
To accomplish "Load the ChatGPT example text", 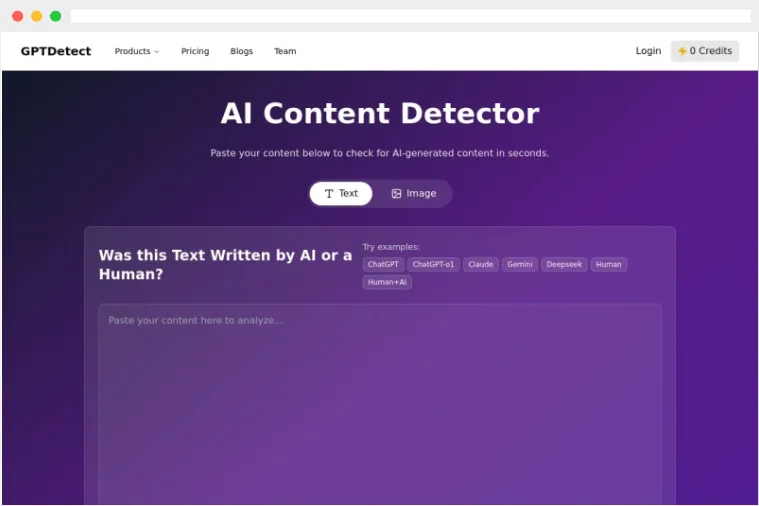I will (x=383, y=265).
